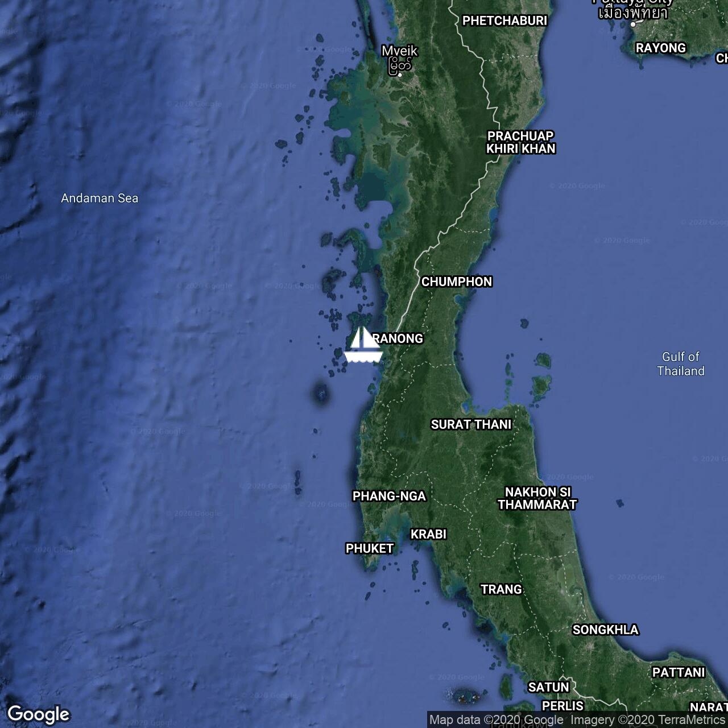Select the Nakhon Si Thammarat label
Viewport: 728px width, 728px height.
[x=537, y=498]
